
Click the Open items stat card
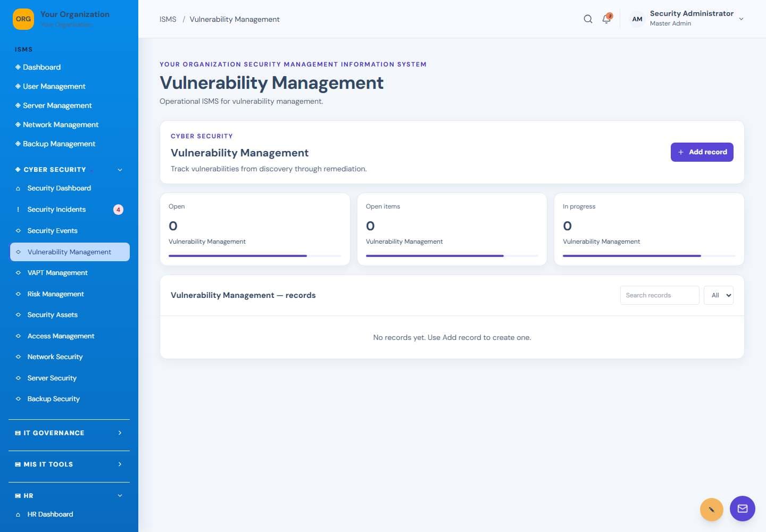(x=452, y=229)
